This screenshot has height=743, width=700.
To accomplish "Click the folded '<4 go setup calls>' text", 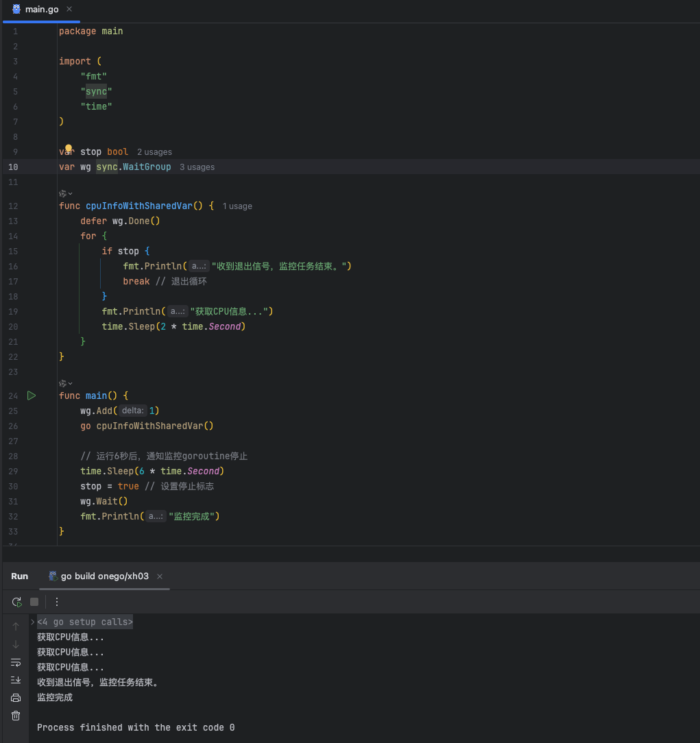I will tap(85, 622).
